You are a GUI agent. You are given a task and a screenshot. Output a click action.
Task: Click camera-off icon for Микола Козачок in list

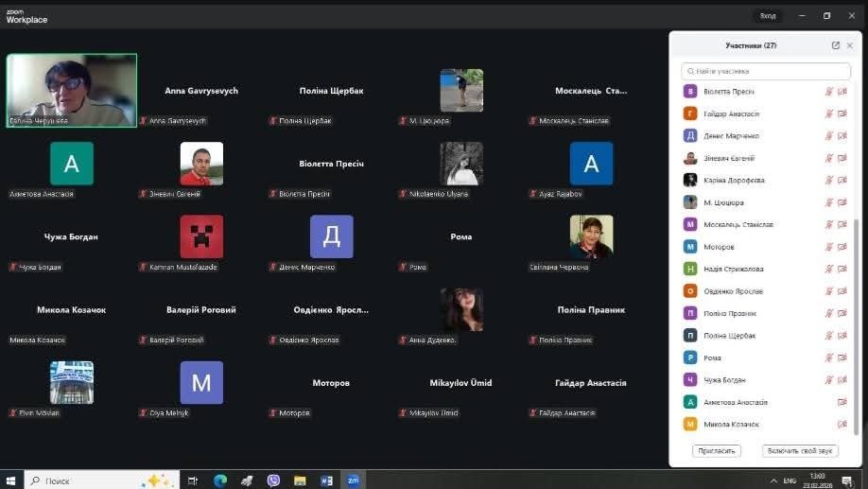[842, 425]
